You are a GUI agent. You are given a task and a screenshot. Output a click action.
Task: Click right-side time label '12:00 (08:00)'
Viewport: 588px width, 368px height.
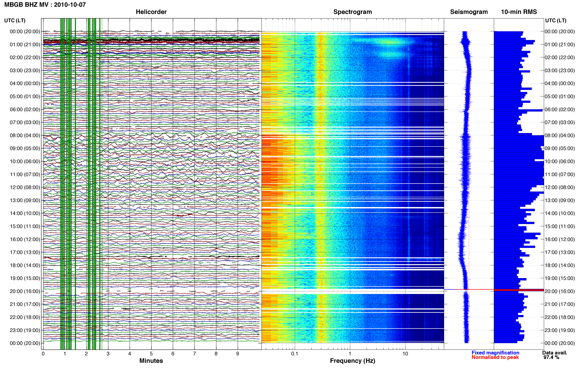[560, 187]
